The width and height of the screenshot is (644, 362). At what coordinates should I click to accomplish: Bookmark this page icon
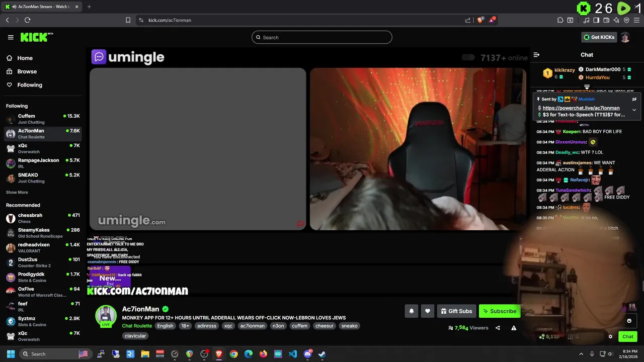coord(128,20)
